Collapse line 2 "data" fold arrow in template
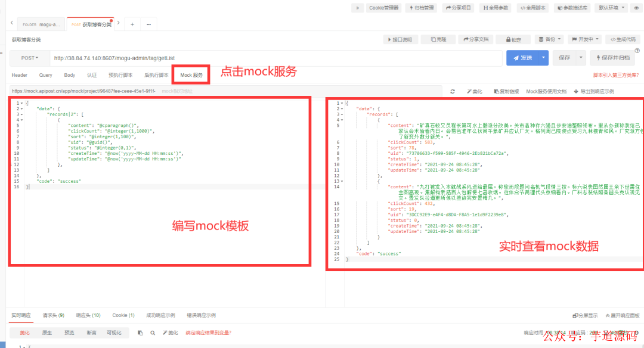 [x=22, y=108]
